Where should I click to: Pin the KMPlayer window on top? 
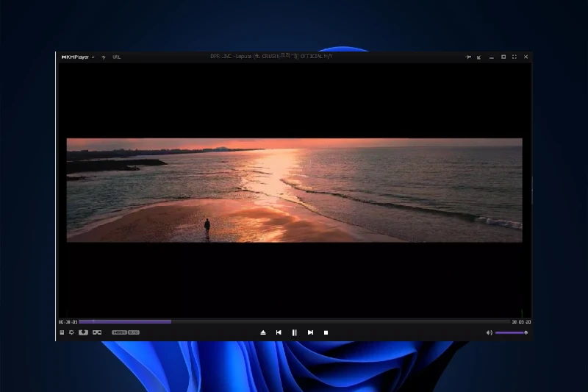coord(468,57)
